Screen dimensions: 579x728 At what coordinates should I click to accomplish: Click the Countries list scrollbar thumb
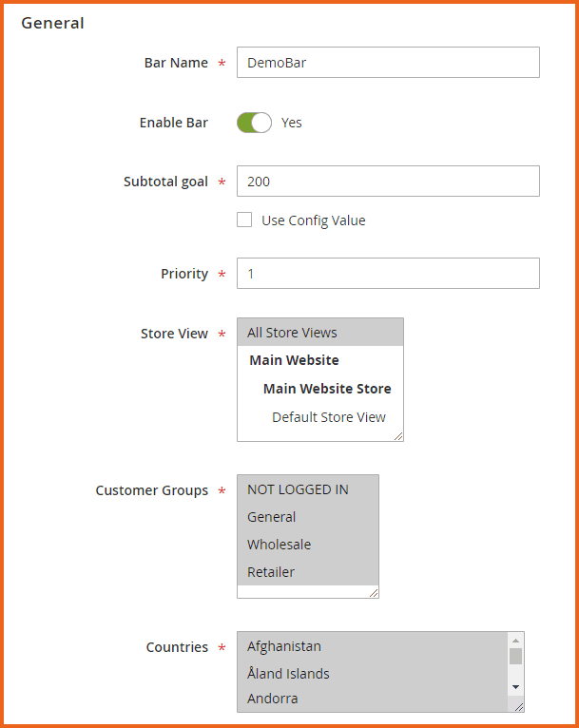pyautogui.click(x=515, y=656)
